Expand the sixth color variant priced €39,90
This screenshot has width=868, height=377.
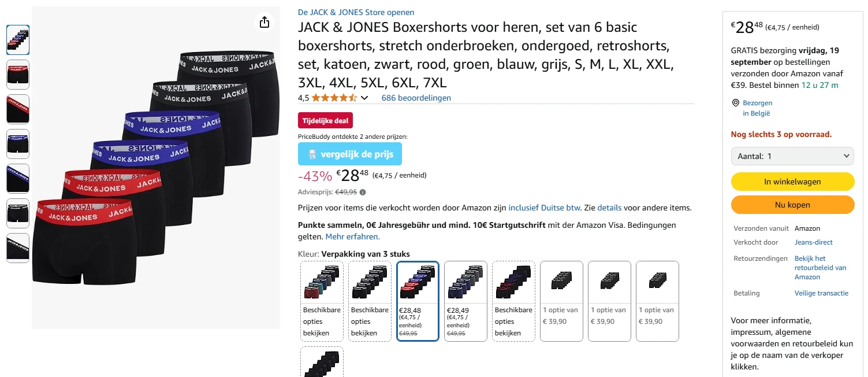point(561,301)
